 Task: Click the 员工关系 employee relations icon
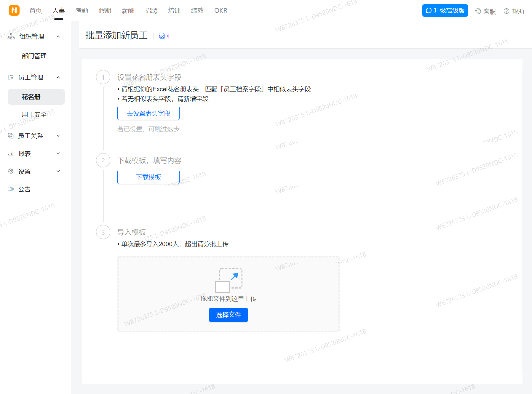pyautogui.click(x=11, y=136)
